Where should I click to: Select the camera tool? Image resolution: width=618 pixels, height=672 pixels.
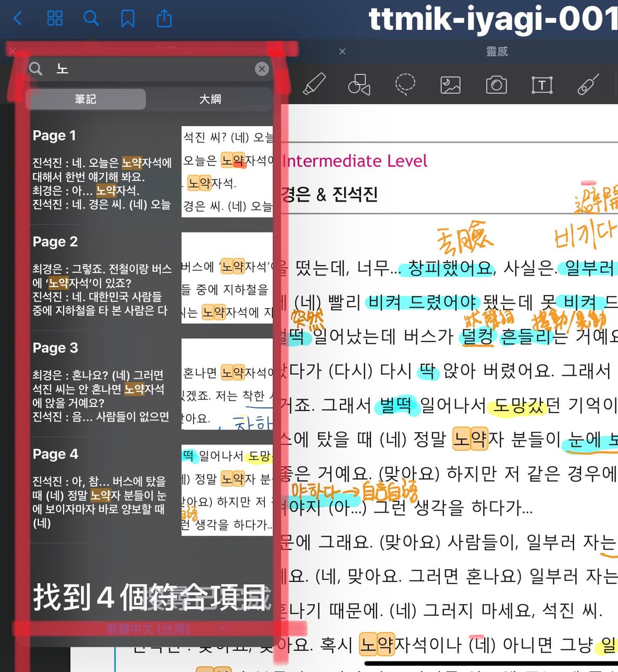point(496,85)
